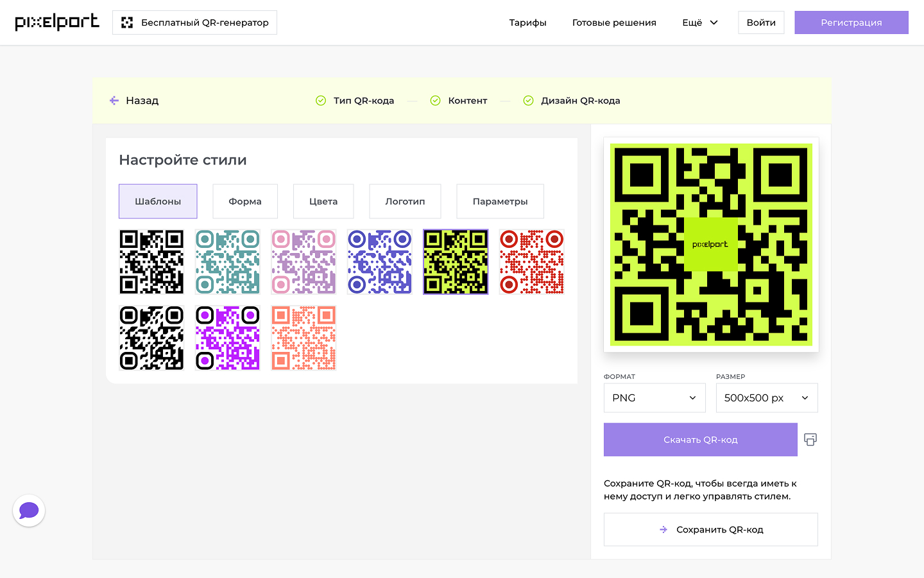Click the print QR code icon

pyautogui.click(x=810, y=440)
